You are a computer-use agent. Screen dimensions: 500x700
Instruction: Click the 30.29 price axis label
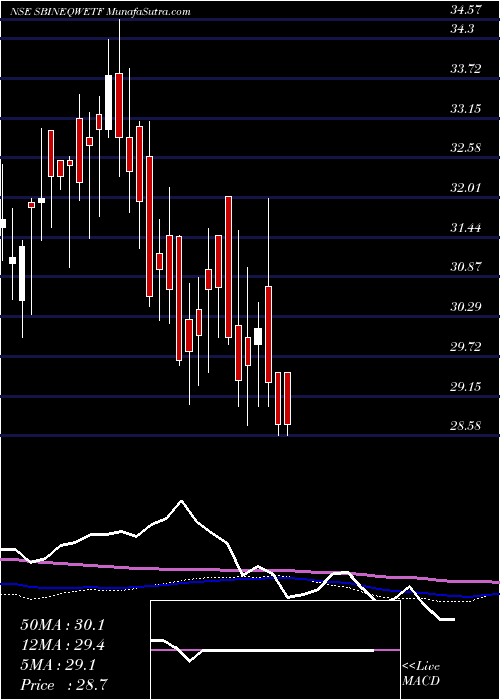466,307
